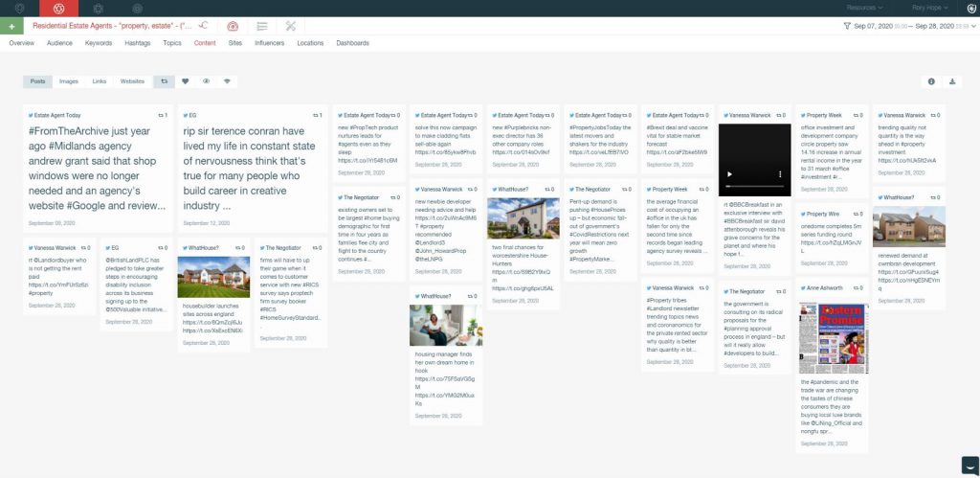Select the Images content type filter
Viewport: 980px width, 478px height.
click(x=69, y=81)
